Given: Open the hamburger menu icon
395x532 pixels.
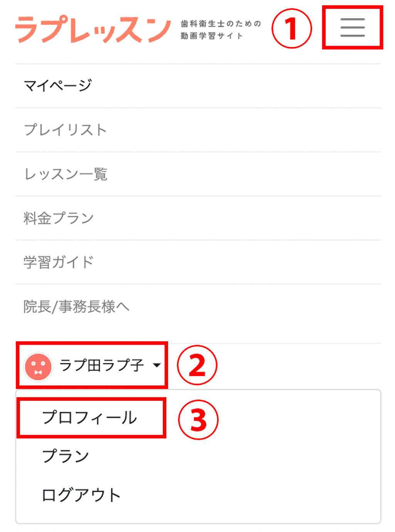Looking at the screenshot, I should click(x=352, y=27).
